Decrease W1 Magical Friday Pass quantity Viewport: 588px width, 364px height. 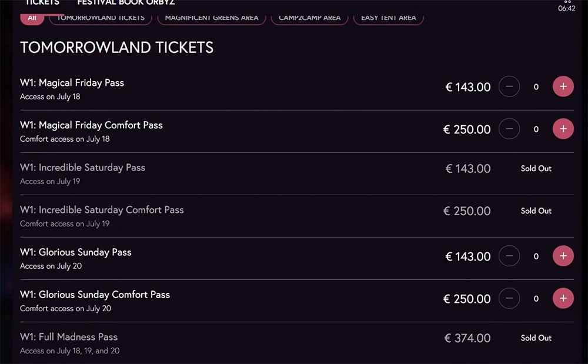click(509, 86)
